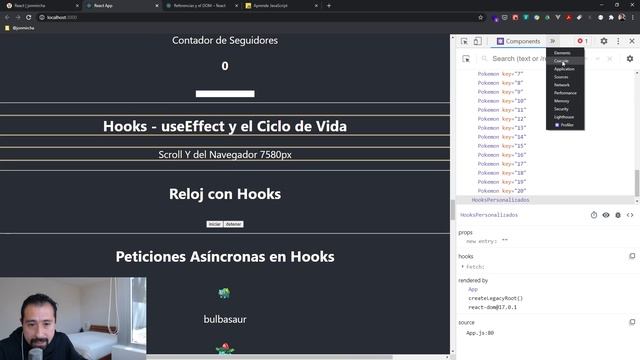
Task: Select the Pokemon key="10" tree row
Action: click(x=502, y=101)
